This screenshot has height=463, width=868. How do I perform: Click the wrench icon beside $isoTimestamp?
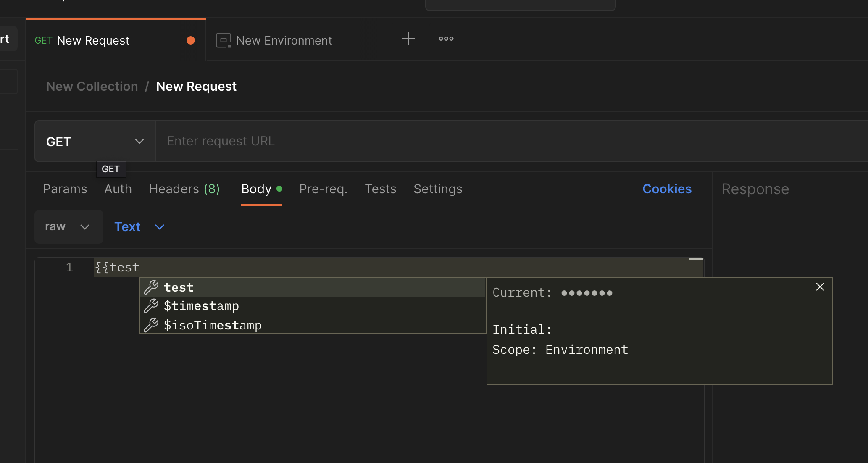point(151,325)
